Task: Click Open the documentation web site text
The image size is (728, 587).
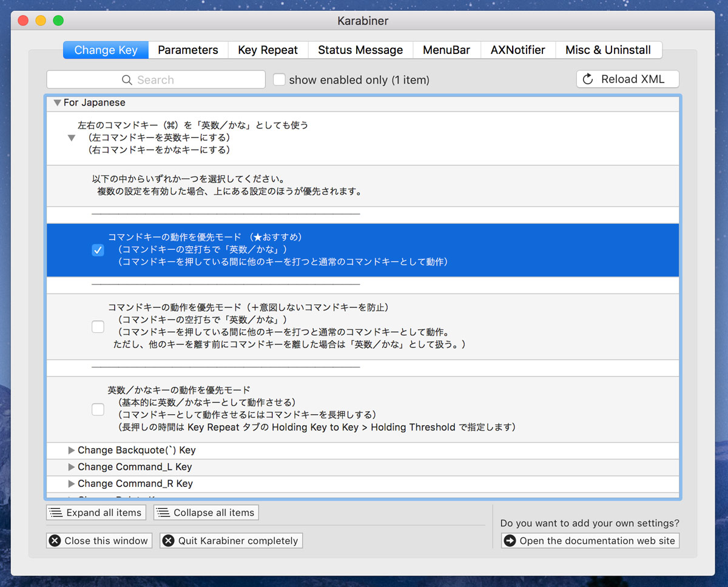Action: coord(598,541)
